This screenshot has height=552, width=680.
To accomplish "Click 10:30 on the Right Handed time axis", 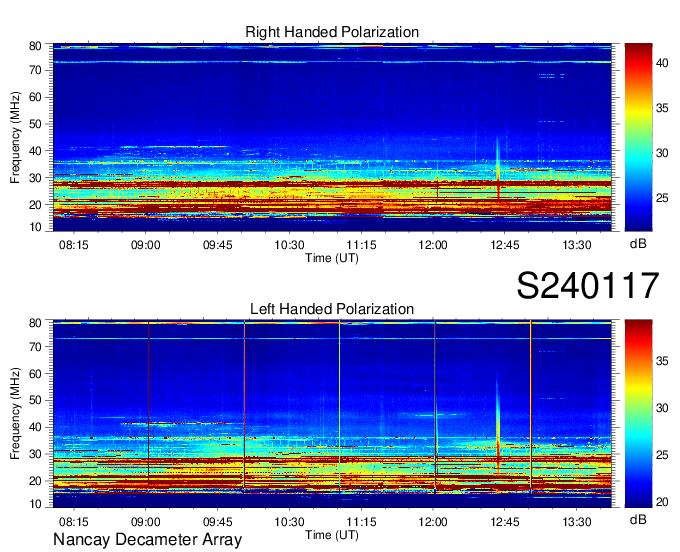I will click(x=289, y=245).
